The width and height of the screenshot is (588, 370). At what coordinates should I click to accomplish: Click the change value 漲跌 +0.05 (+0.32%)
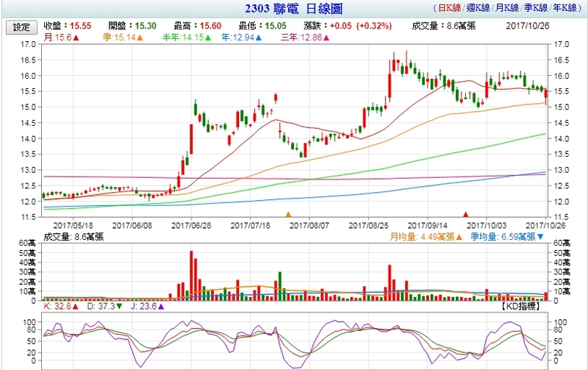coord(348,26)
